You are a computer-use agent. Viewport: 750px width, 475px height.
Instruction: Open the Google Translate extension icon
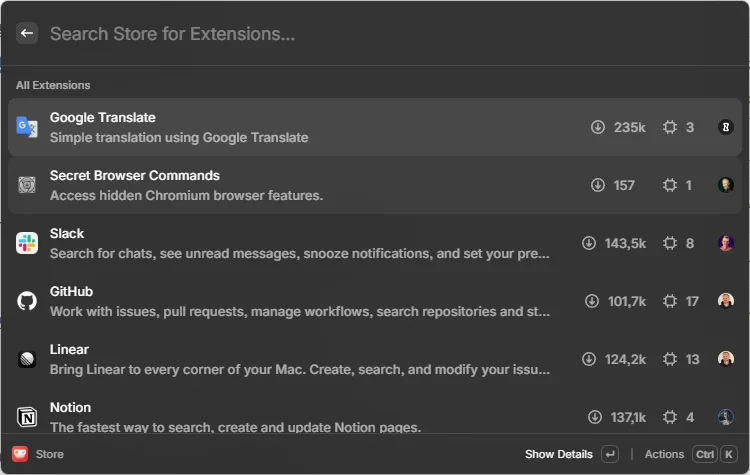[27, 127]
